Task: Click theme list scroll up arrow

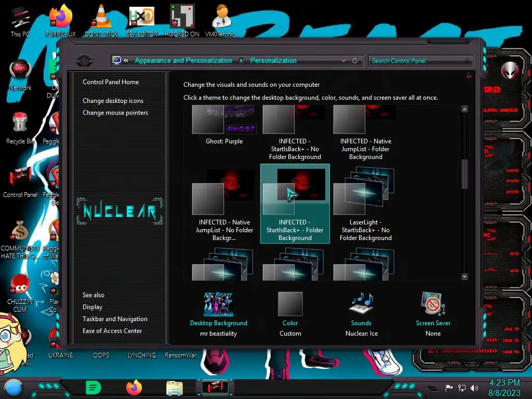Action: (465, 109)
